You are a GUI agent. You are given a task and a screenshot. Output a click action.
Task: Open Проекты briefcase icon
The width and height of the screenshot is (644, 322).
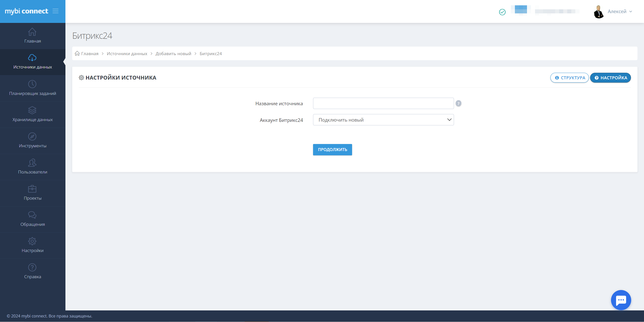pyautogui.click(x=32, y=189)
